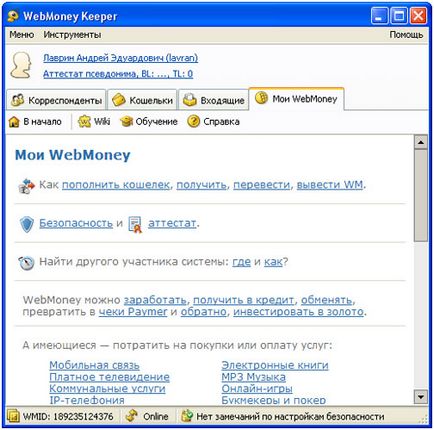Open Обучение from the toolbar
This screenshot has height=430, width=434.
[x=149, y=122]
